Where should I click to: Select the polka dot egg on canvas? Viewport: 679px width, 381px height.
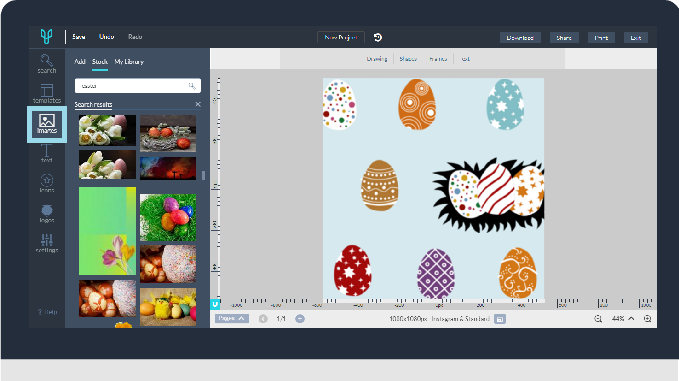339,104
